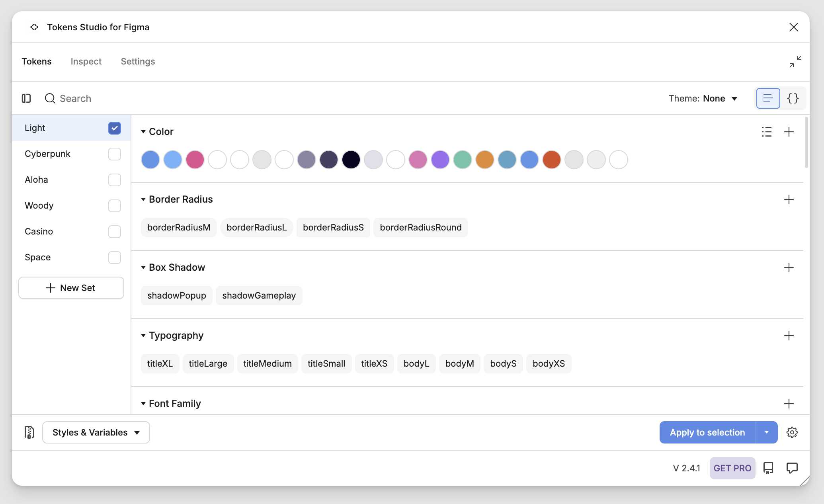Viewport: 824px width, 504px height.
Task: Toggle Color tokens list display mode
Action: click(x=766, y=132)
